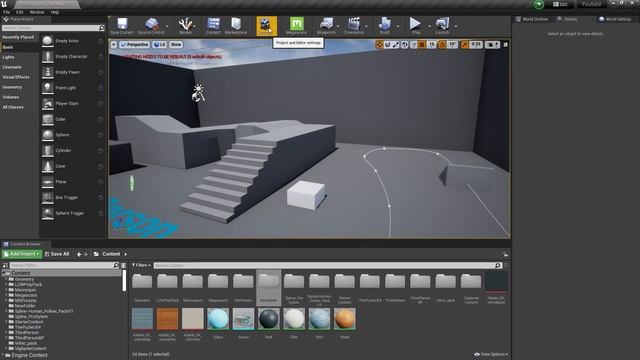The image size is (640, 360).
Task: Click the Save Current toolbar icon
Action: 122,26
